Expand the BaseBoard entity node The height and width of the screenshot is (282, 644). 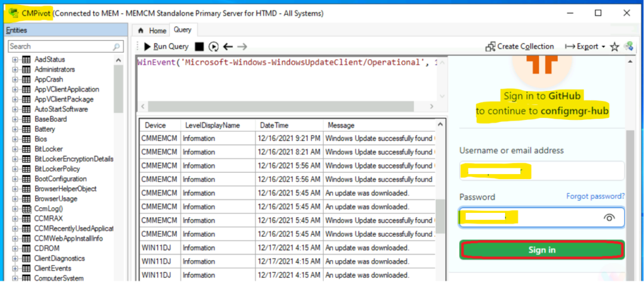point(15,119)
